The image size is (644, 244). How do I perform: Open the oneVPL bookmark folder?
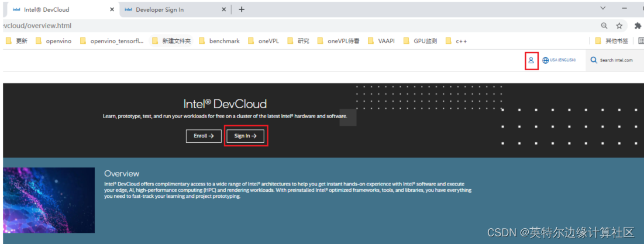pyautogui.click(x=264, y=41)
